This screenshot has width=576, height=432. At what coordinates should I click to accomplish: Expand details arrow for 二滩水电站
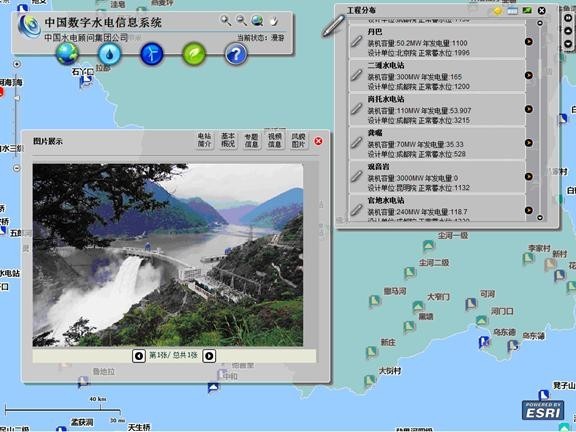pos(529,75)
